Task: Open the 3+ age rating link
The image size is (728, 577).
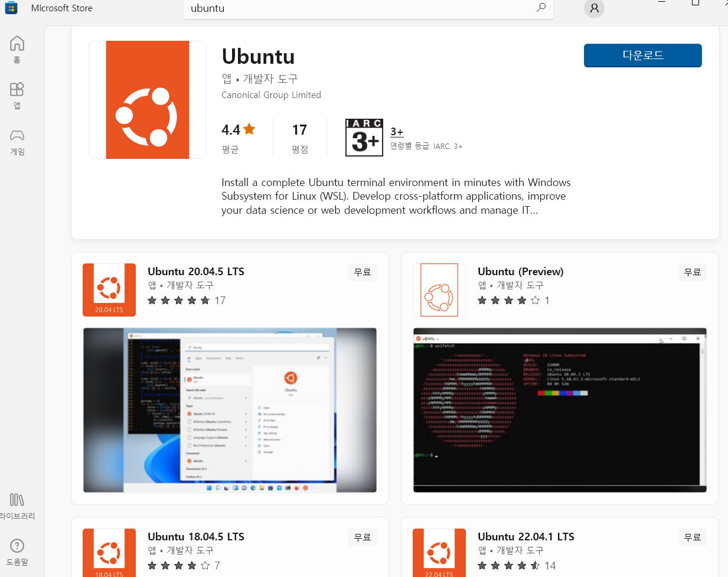Action: [397, 132]
